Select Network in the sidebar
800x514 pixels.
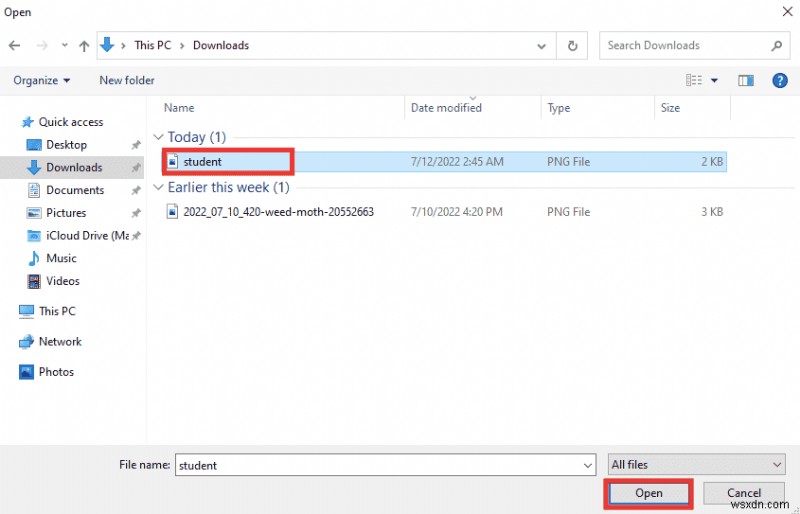click(x=60, y=341)
